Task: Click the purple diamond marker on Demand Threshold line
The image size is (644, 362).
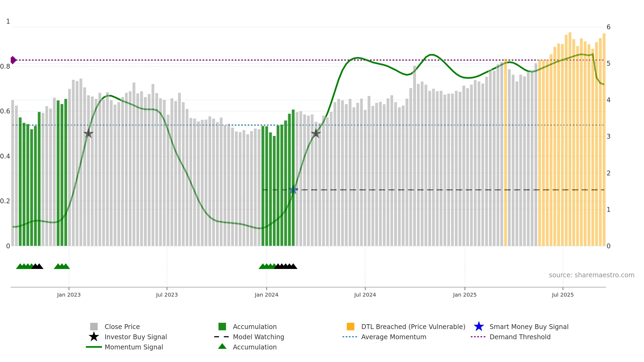Action: (13, 60)
